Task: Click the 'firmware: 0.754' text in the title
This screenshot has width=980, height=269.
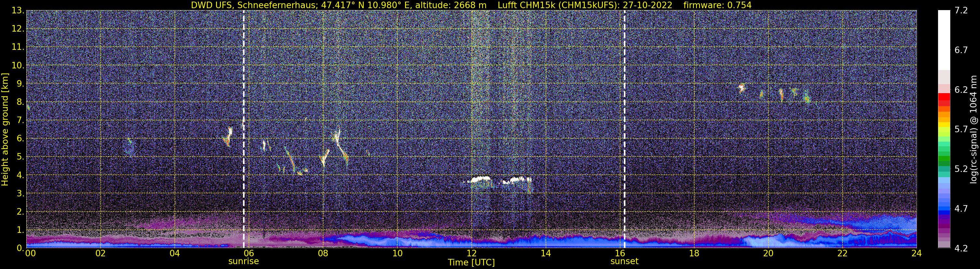Action: [718, 5]
